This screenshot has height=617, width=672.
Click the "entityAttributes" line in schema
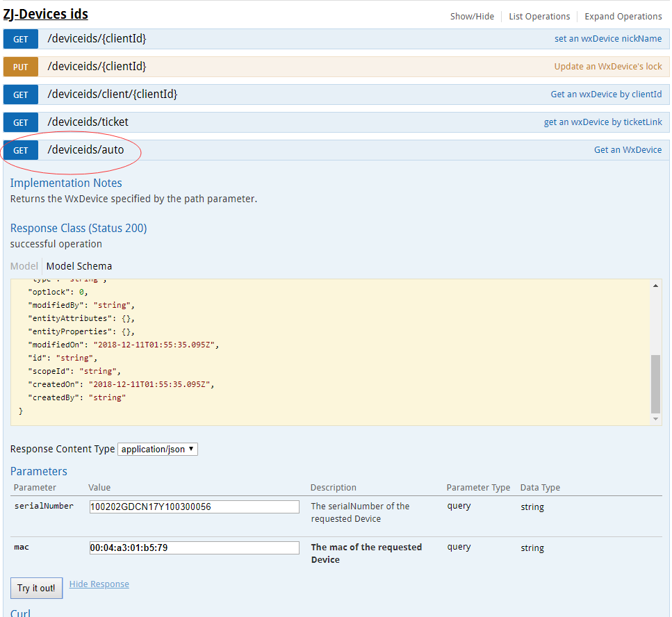click(x=81, y=318)
